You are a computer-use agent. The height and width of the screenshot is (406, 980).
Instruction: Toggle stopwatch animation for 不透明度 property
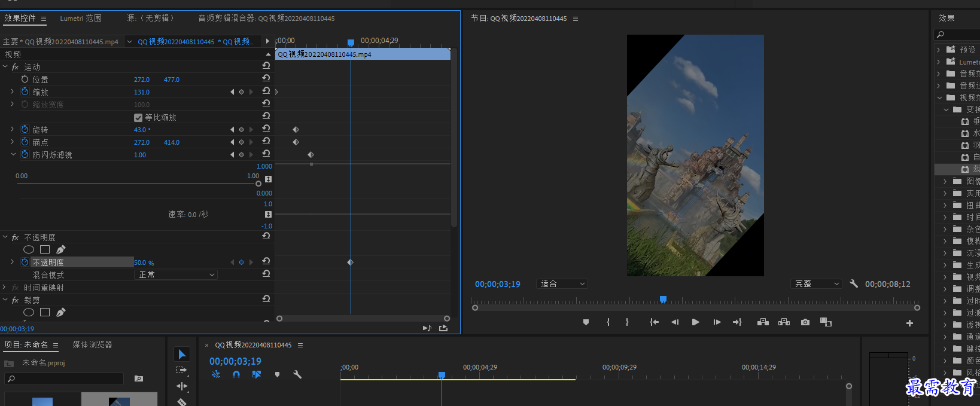[25, 262]
